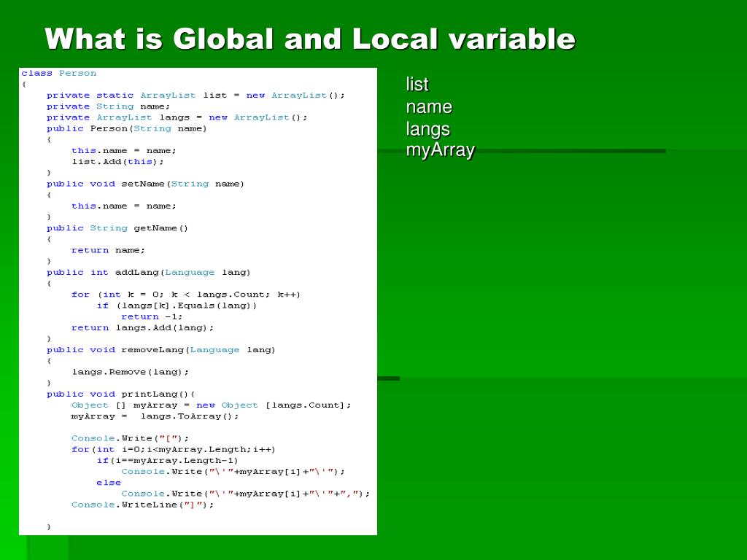The image size is (747, 560).
Task: Click the 'else' keyword line
Action: [109, 483]
